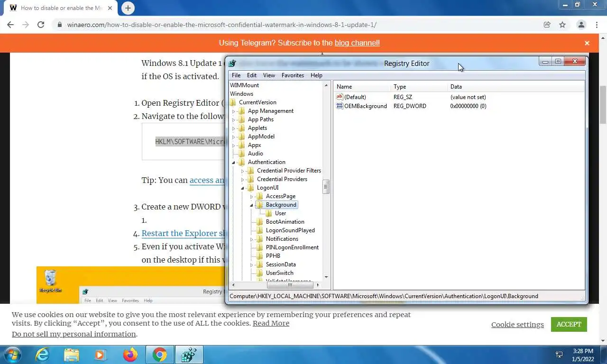This screenshot has height=364, width=607.
Task: Select the OEMBackground value name
Action: [365, 106]
